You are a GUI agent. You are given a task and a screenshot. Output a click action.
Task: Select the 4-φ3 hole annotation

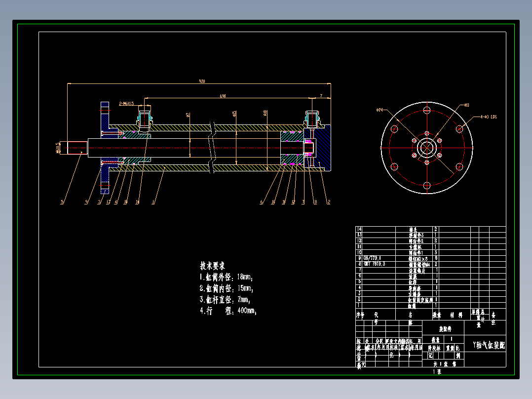[489, 117]
